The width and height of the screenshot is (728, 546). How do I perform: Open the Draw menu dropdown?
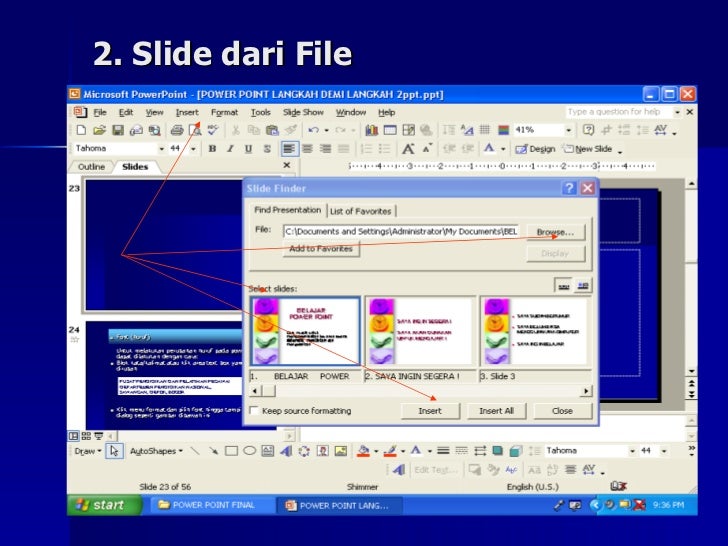pos(88,451)
